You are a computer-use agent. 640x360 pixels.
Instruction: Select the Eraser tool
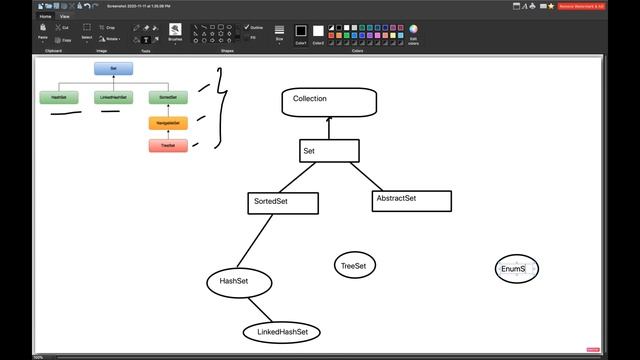coord(146,28)
